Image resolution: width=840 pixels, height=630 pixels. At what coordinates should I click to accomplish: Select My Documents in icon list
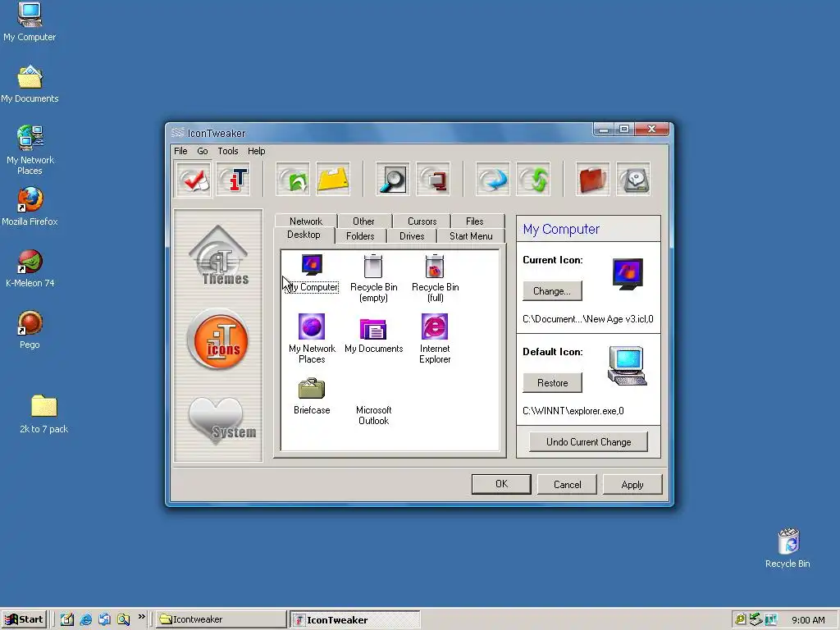pos(373,335)
